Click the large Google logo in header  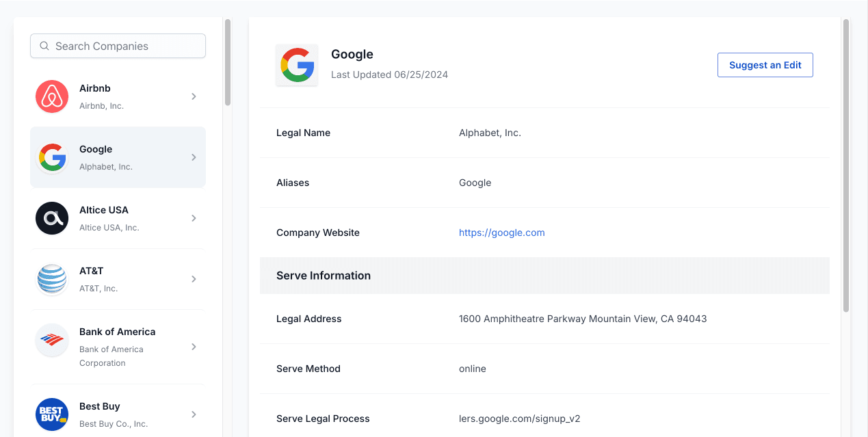[x=297, y=66]
